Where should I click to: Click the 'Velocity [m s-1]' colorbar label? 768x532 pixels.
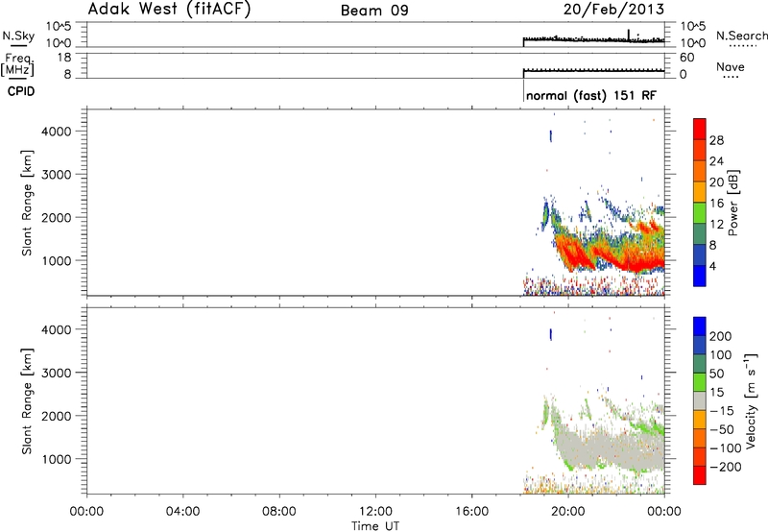[751, 400]
